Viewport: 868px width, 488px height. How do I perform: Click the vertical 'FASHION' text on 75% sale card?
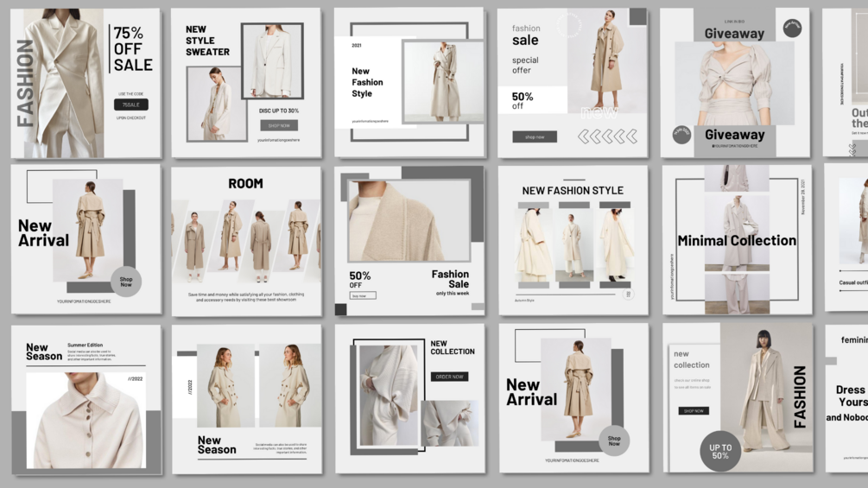[25, 83]
